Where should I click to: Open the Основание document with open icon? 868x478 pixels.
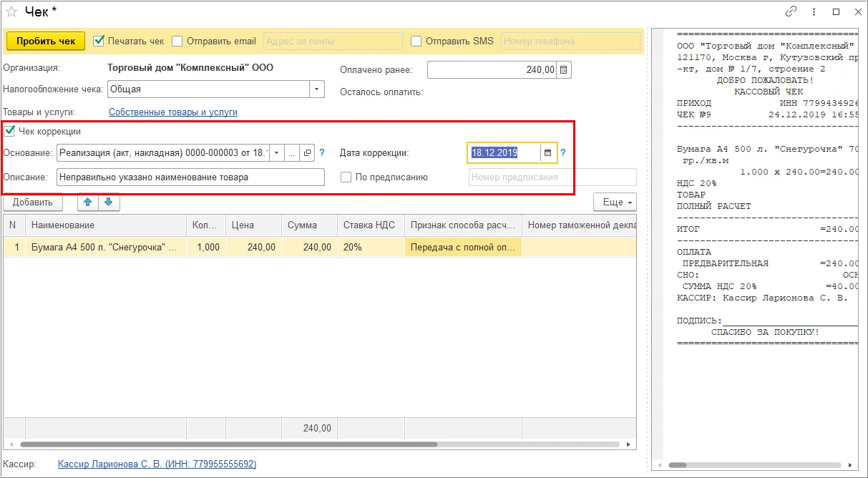point(307,152)
